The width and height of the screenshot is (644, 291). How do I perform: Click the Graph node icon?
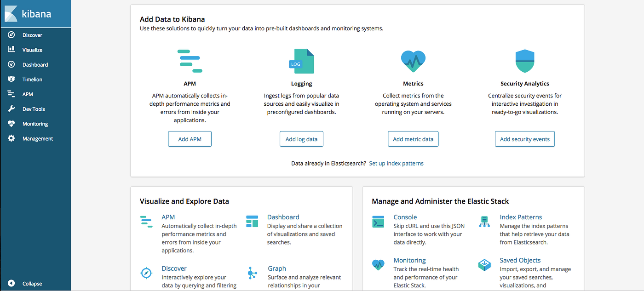252,273
